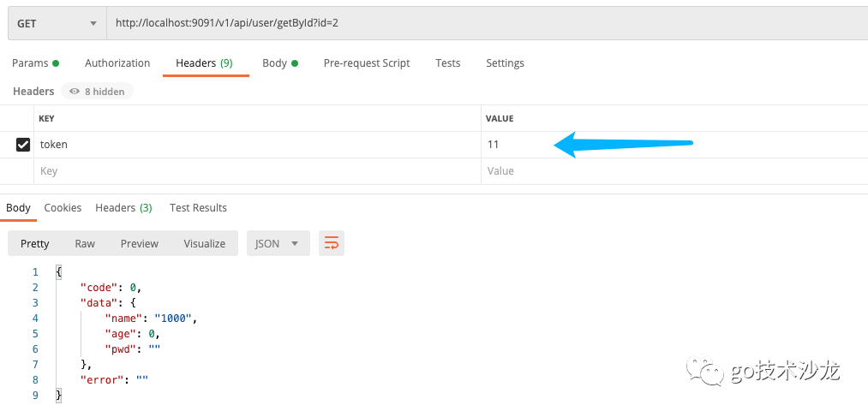Click the empty Value input field
This screenshot has width=868, height=411.
click(x=674, y=171)
